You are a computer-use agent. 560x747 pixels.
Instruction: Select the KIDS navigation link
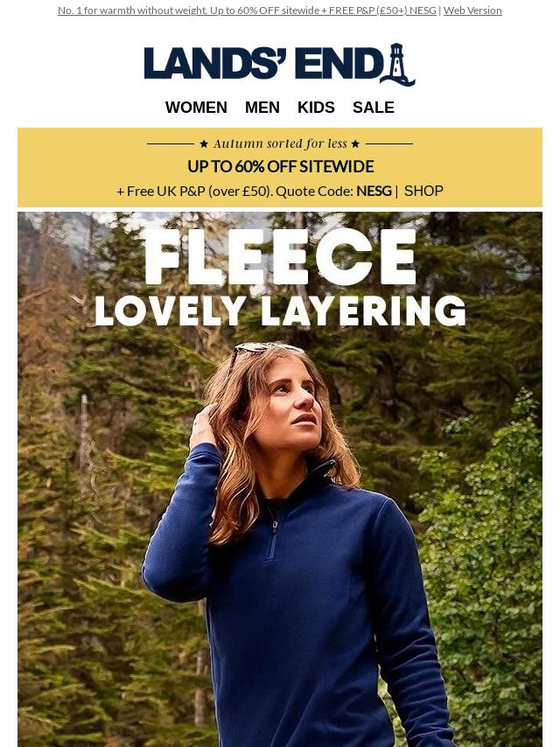coord(316,108)
